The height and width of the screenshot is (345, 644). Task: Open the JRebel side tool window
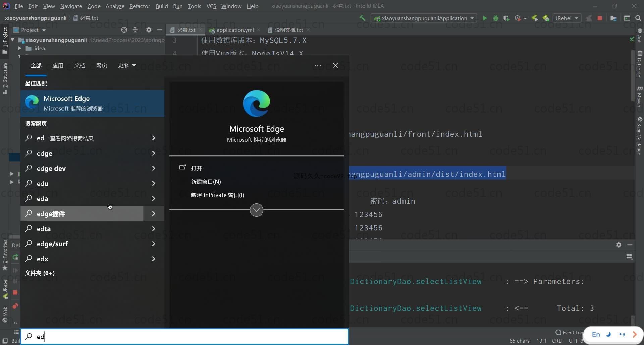[x=5, y=288]
